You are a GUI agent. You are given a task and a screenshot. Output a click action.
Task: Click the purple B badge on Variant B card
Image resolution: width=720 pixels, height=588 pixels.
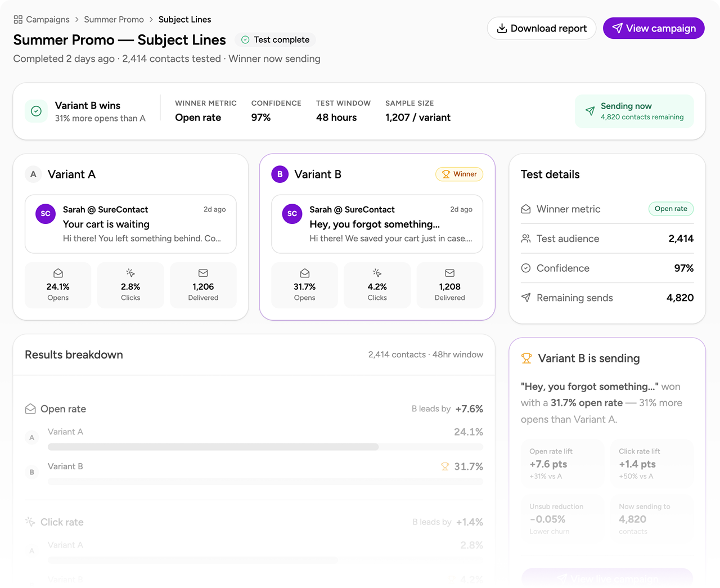click(x=280, y=174)
